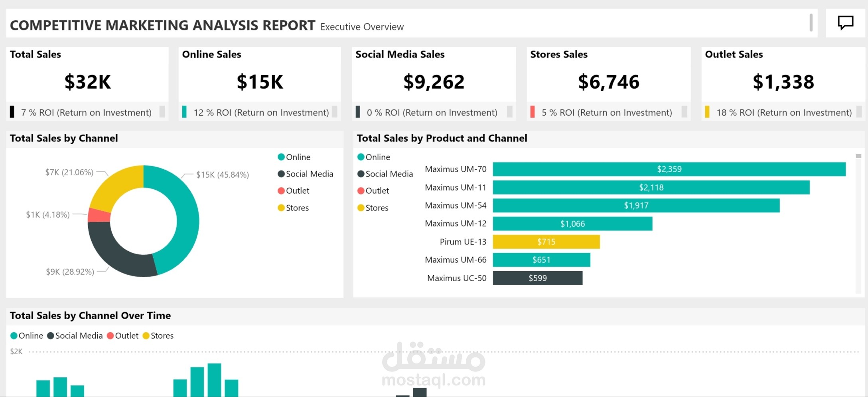This screenshot has height=397, width=868.
Task: Click Outlet legend marker in Sales by Channel
Action: pos(281,191)
